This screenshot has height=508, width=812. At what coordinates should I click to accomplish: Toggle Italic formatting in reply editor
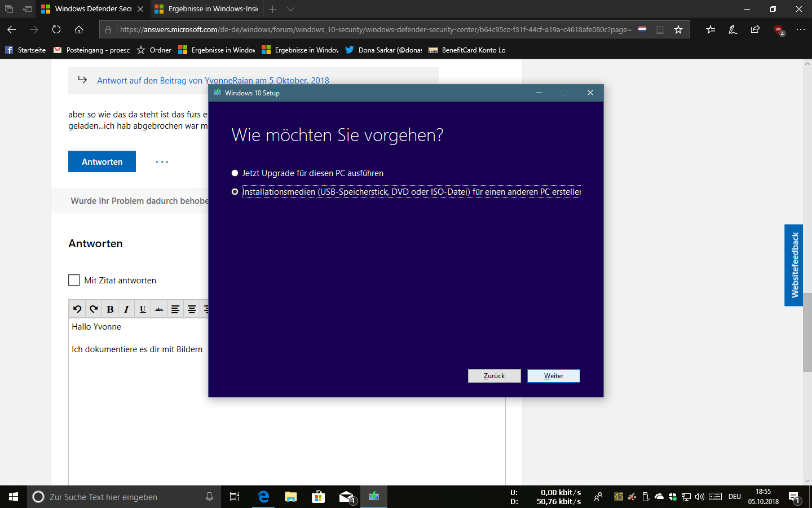coord(126,309)
